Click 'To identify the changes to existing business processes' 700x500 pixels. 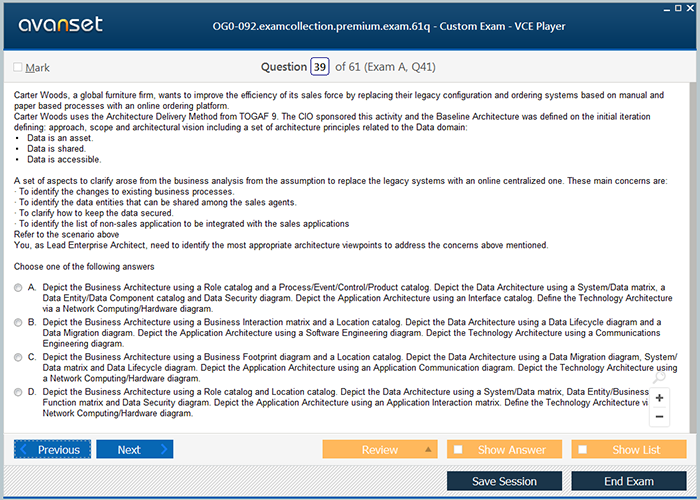point(126,192)
